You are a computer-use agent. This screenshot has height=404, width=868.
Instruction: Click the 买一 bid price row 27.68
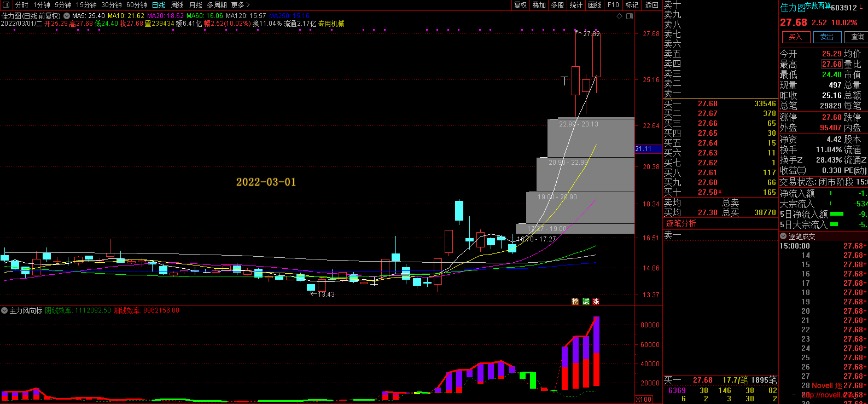tap(720, 103)
